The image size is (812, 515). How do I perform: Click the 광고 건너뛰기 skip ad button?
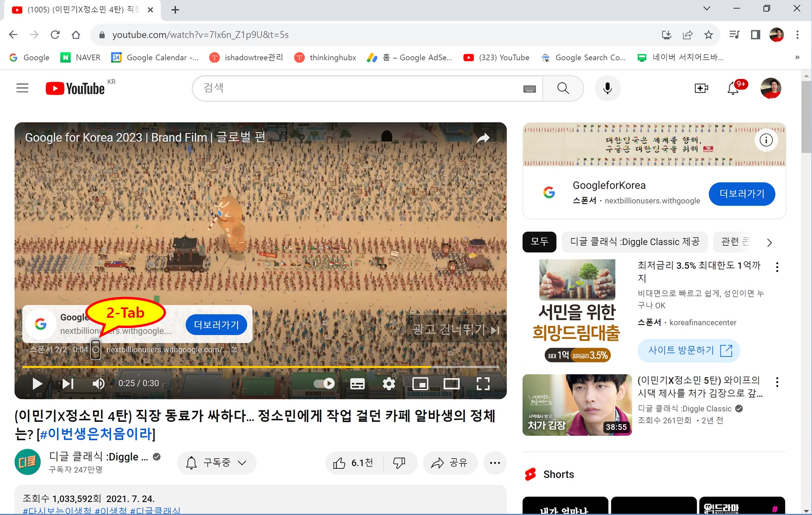point(456,329)
